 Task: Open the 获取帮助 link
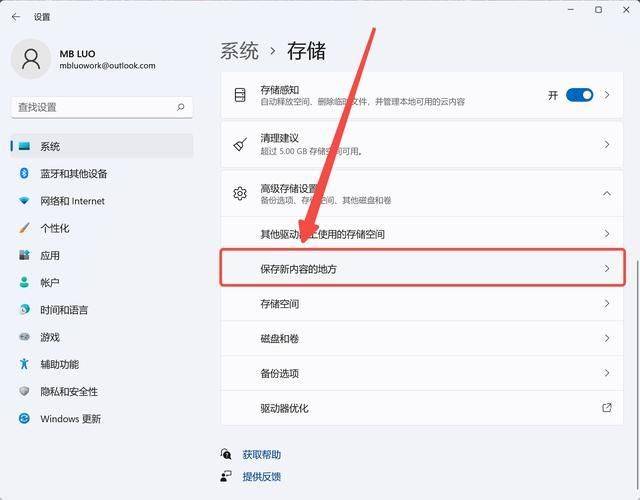(x=262, y=454)
